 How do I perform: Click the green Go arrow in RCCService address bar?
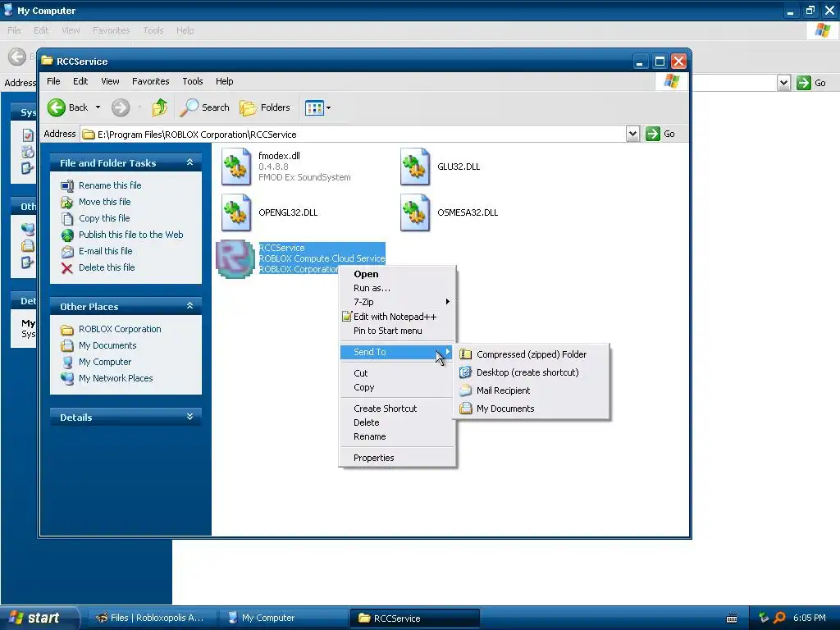[652, 134]
